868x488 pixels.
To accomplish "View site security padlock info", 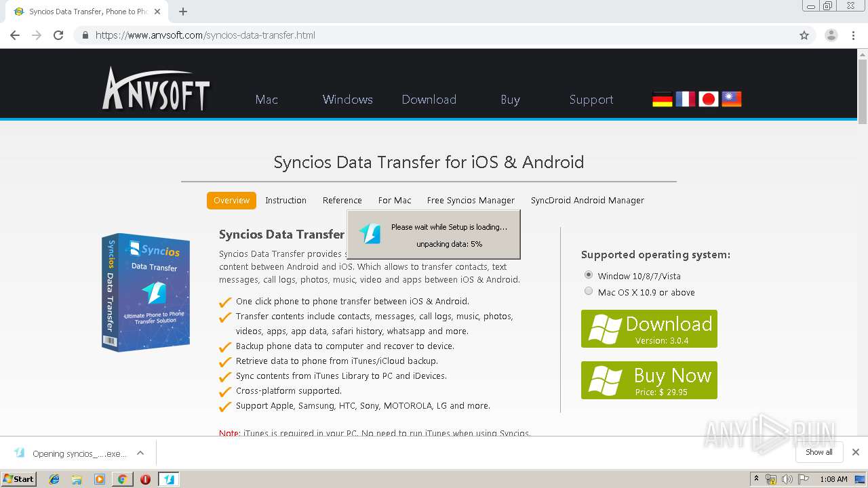I will point(85,35).
